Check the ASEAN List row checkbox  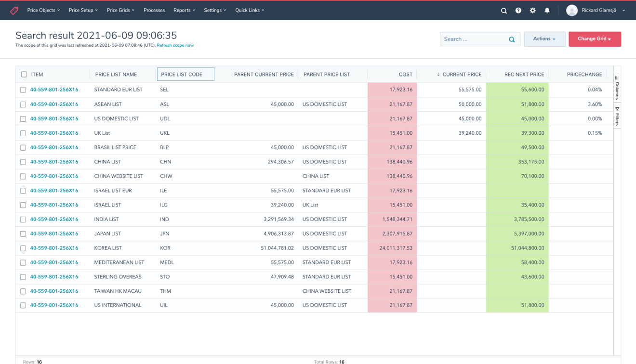point(23,104)
